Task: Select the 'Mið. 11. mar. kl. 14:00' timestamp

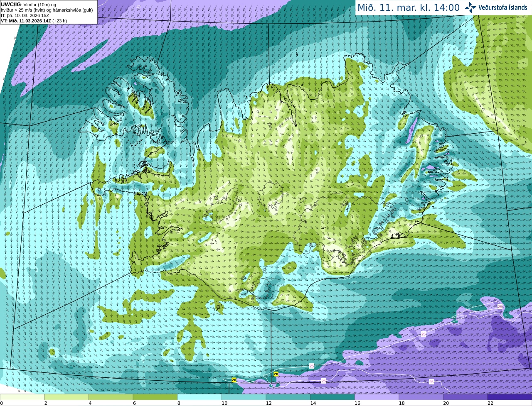Action: pyautogui.click(x=409, y=7)
